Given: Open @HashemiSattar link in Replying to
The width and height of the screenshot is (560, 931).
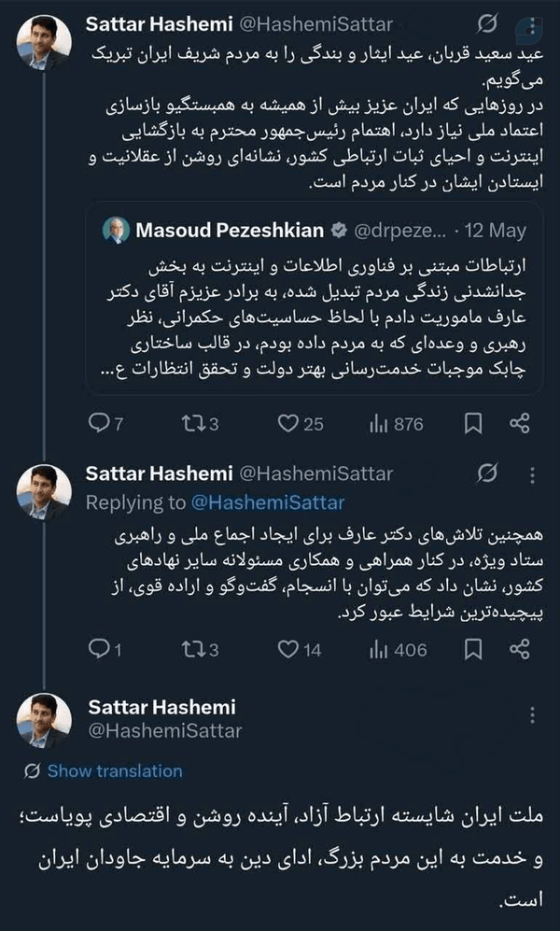Looking at the screenshot, I should [x=268, y=503].
